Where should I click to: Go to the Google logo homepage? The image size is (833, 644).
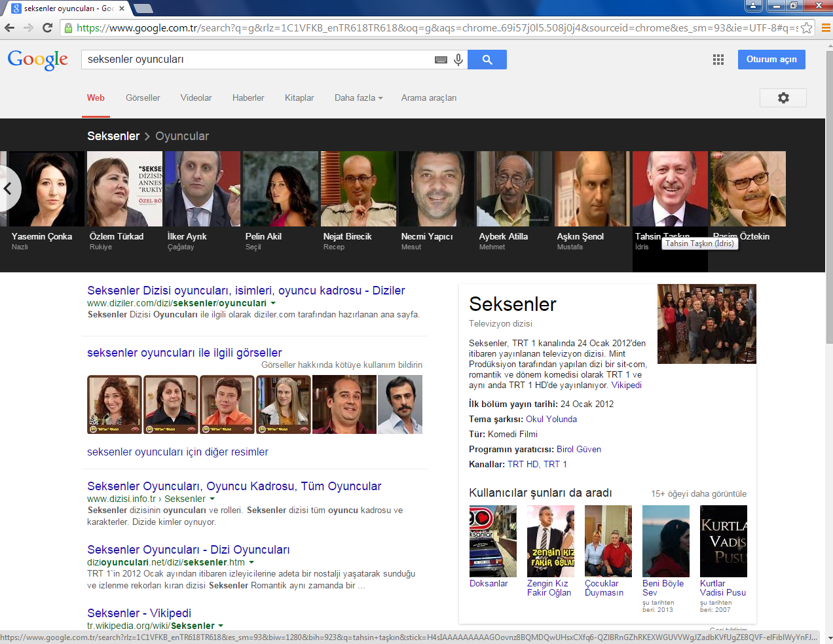[38, 60]
